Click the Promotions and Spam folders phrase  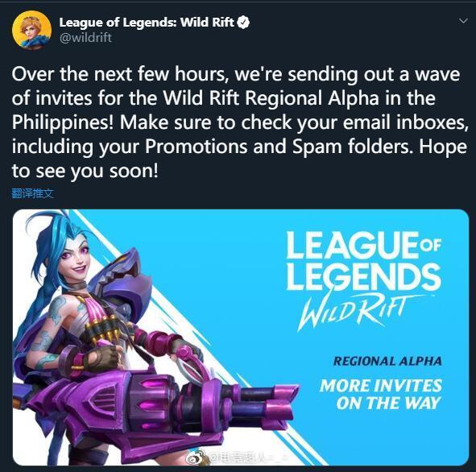pos(279,147)
